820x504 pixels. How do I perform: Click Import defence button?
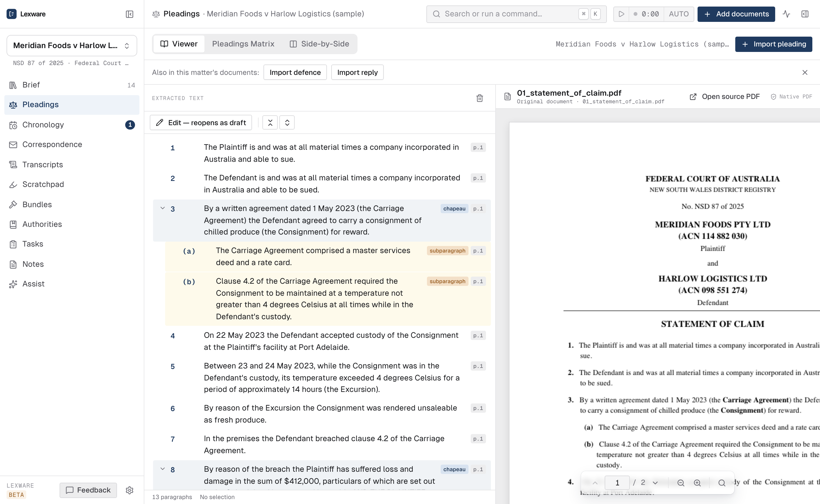295,72
